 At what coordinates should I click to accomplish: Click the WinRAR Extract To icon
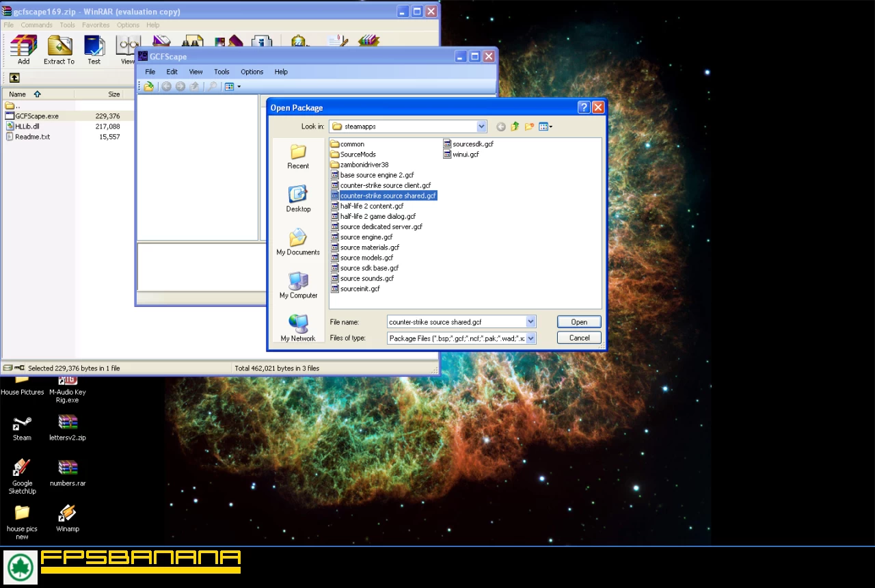(59, 50)
